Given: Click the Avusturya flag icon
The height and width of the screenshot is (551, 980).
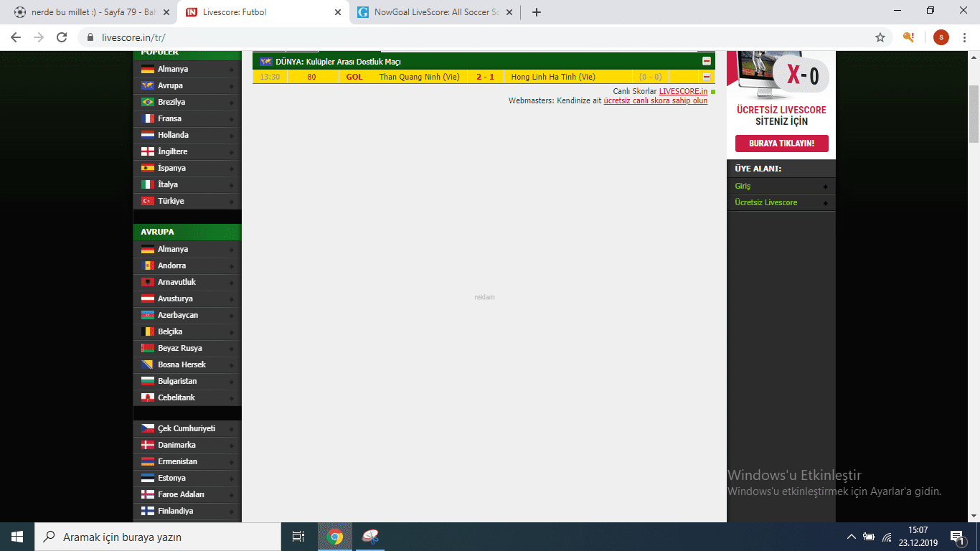Looking at the screenshot, I should (x=148, y=298).
